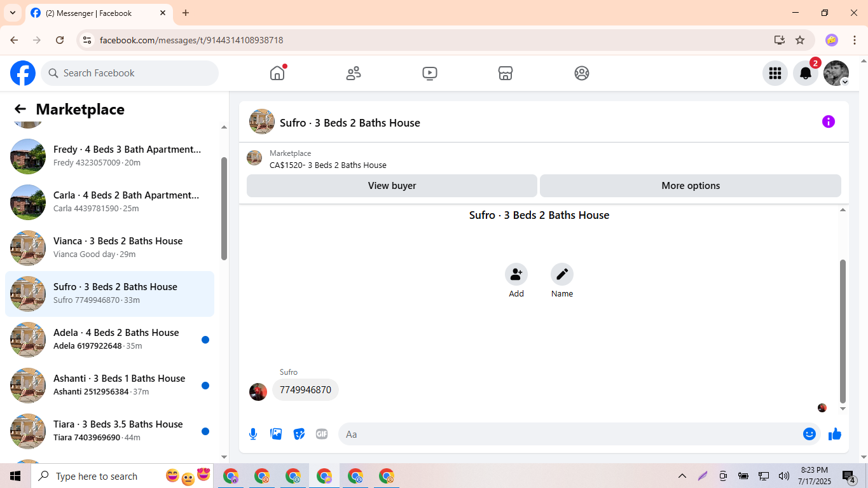Close the Messenger | Facebook tab
Image resolution: width=868 pixels, height=488 pixels.
[x=163, y=13]
